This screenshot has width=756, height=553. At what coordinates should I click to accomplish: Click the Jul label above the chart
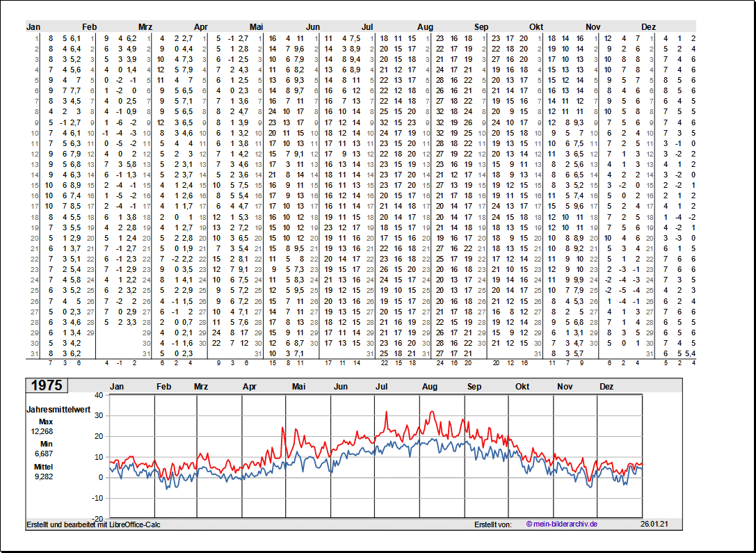pos(382,387)
